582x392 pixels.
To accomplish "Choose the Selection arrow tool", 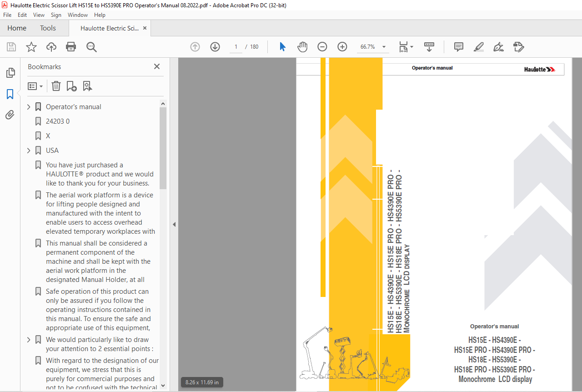I will [x=282, y=47].
